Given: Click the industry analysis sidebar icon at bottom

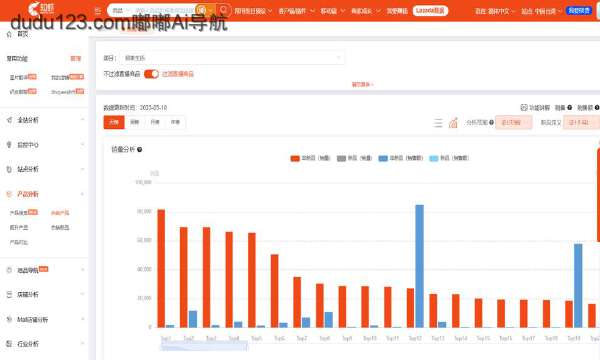Looking at the screenshot, I should tap(9, 344).
